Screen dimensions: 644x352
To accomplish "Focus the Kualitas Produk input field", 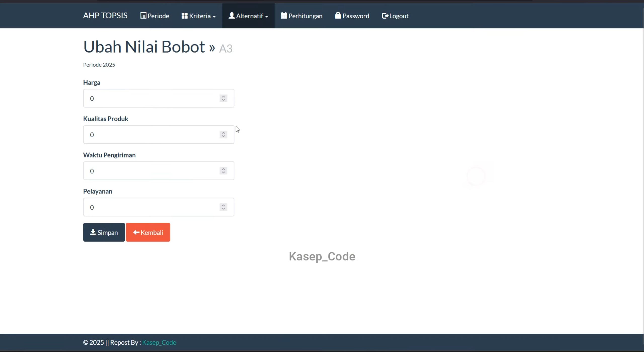I will click(159, 134).
